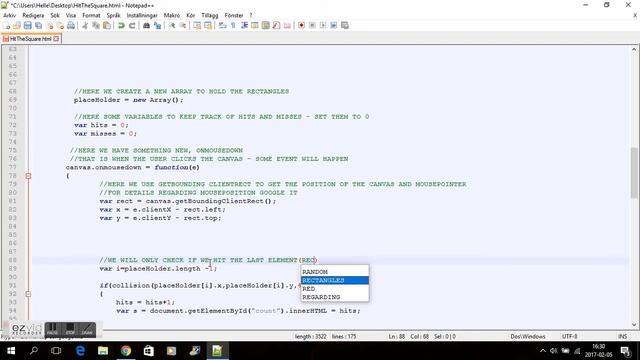
Task: Click the UTF-8 encoding status field
Action: point(569,337)
